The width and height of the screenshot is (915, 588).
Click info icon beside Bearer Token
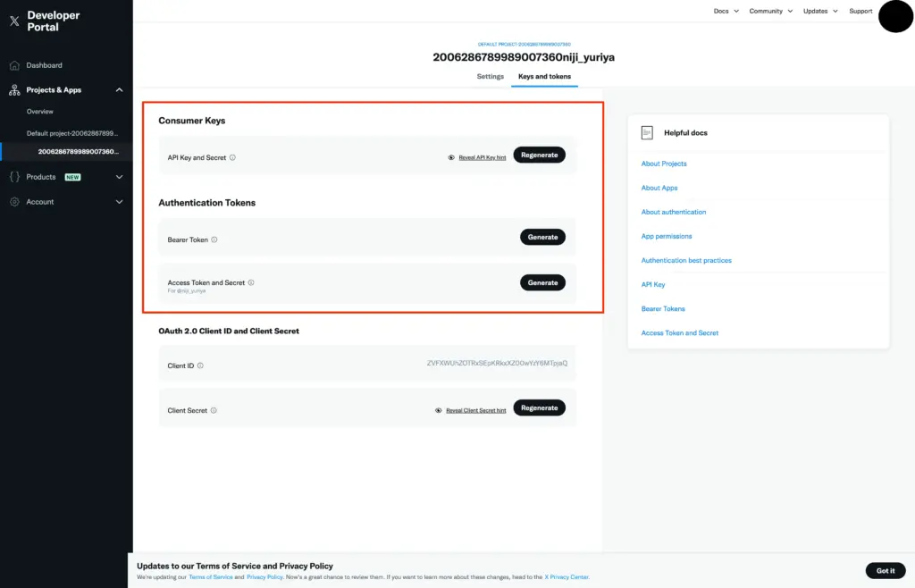214,239
